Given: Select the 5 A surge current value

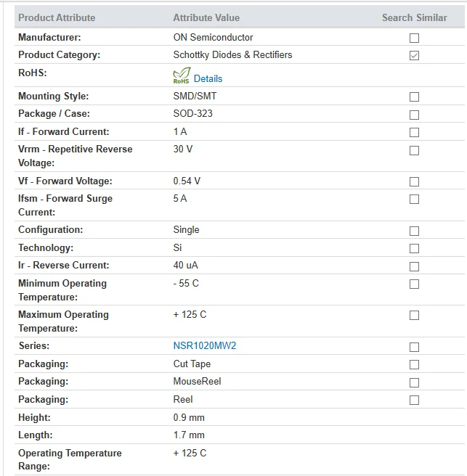Looking at the screenshot, I should (180, 198).
